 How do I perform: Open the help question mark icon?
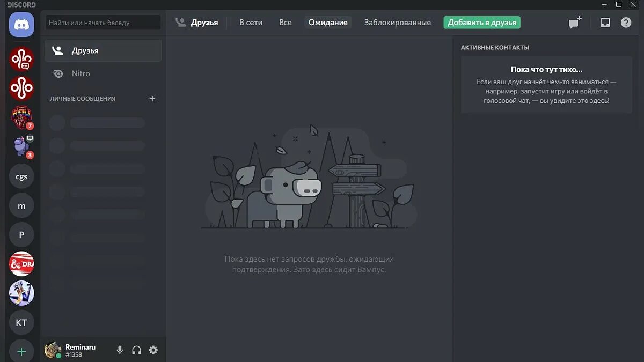coord(626,23)
